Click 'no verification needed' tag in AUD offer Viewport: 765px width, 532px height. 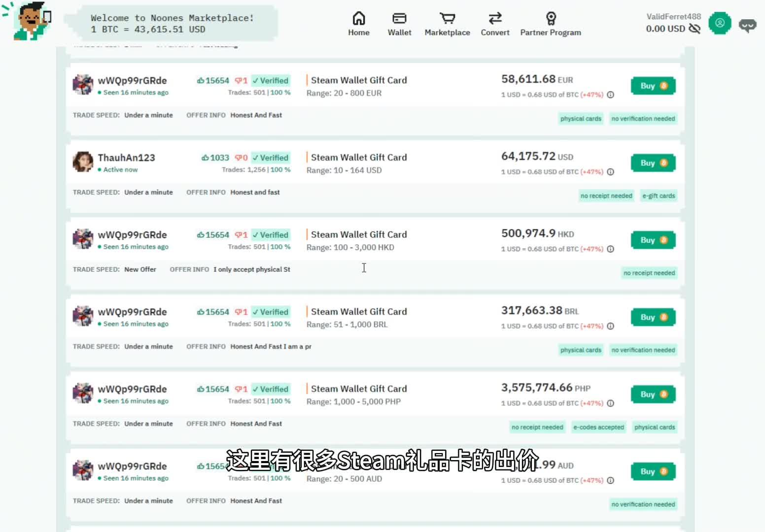point(643,504)
